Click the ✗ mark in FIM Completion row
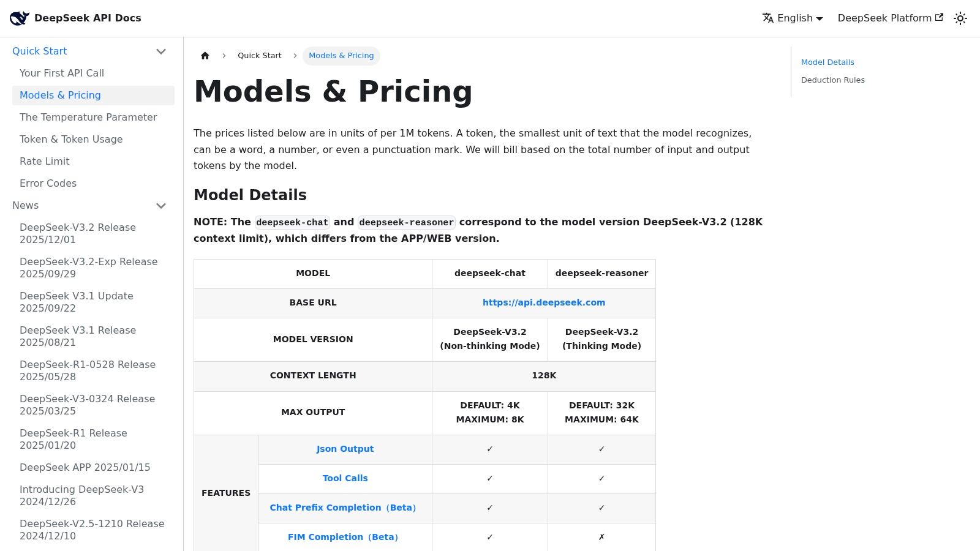Image resolution: width=980 pixels, height=551 pixels. click(x=601, y=537)
